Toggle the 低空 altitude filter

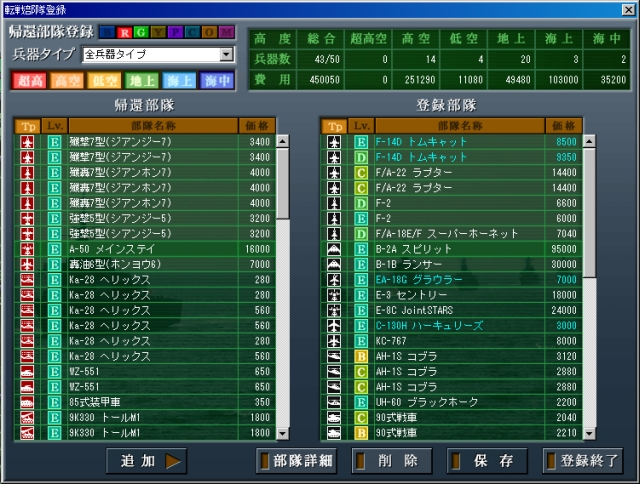[104, 80]
